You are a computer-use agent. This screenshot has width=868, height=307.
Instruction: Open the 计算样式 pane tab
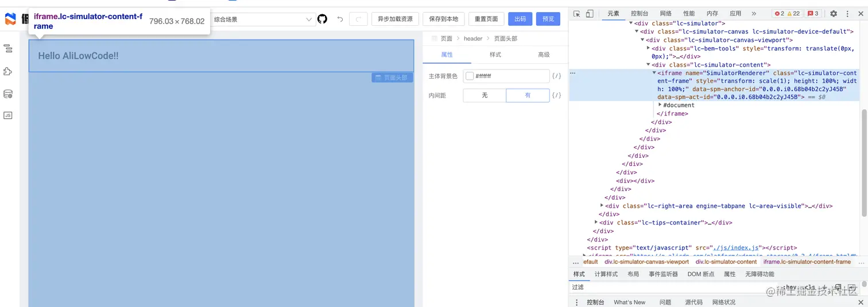tap(606, 274)
